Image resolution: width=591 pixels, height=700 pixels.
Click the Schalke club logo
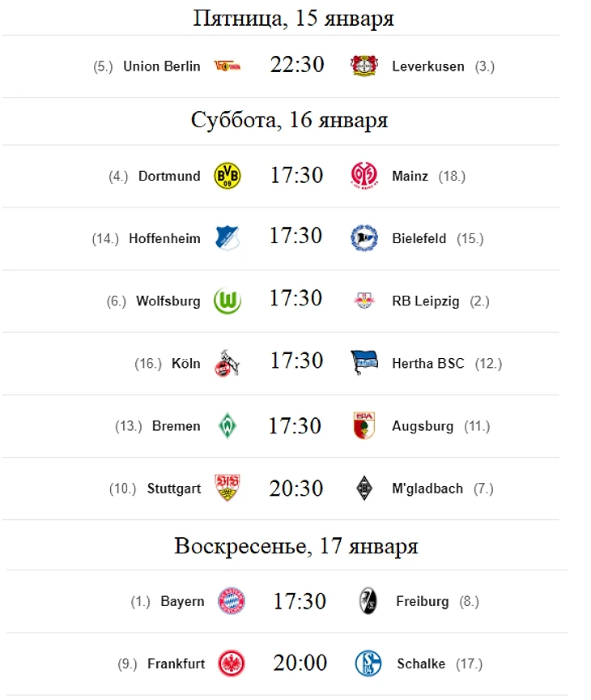pyautogui.click(x=368, y=664)
